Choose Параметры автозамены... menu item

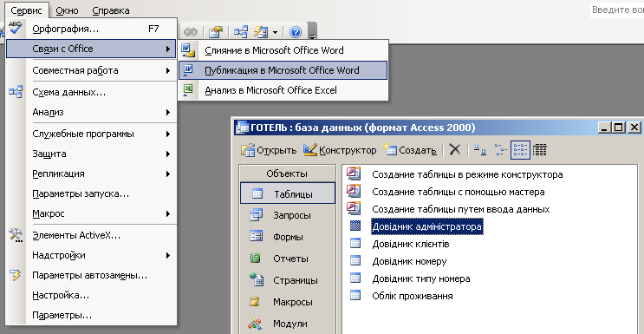pyautogui.click(x=91, y=275)
